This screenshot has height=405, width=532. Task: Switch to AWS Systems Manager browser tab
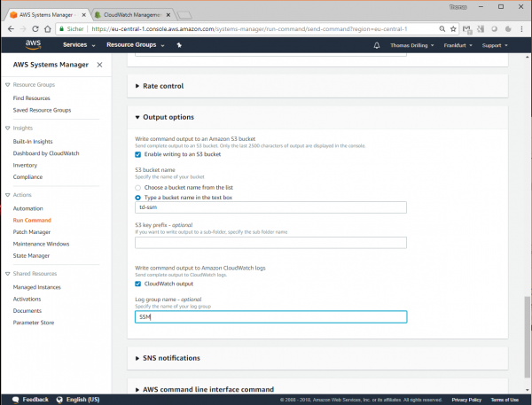(x=47, y=15)
